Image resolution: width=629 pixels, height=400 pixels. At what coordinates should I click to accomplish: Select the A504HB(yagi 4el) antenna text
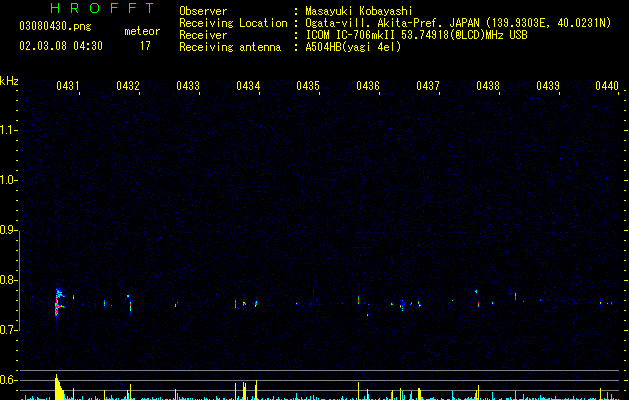pos(353,47)
